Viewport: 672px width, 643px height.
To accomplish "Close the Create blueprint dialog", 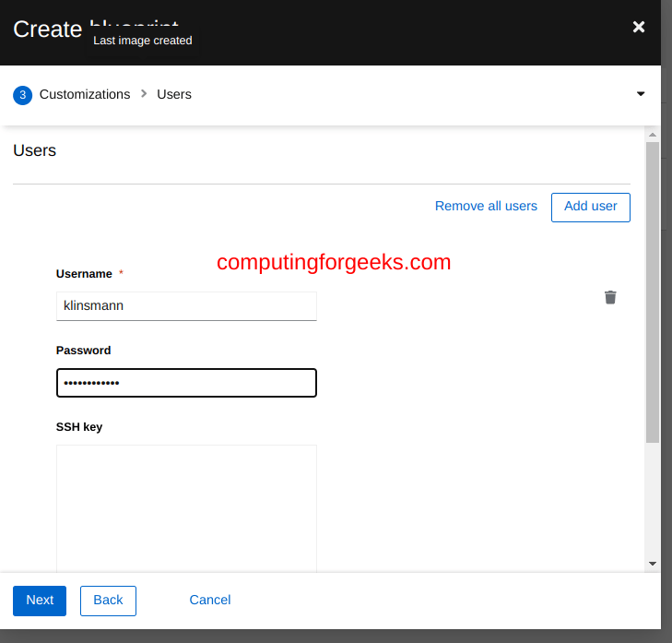I will (x=639, y=27).
